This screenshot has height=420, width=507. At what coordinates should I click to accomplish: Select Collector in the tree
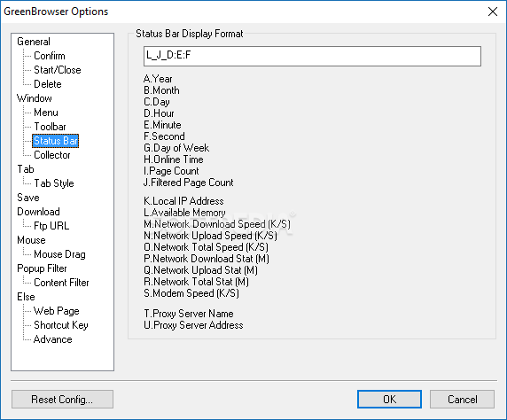point(51,155)
